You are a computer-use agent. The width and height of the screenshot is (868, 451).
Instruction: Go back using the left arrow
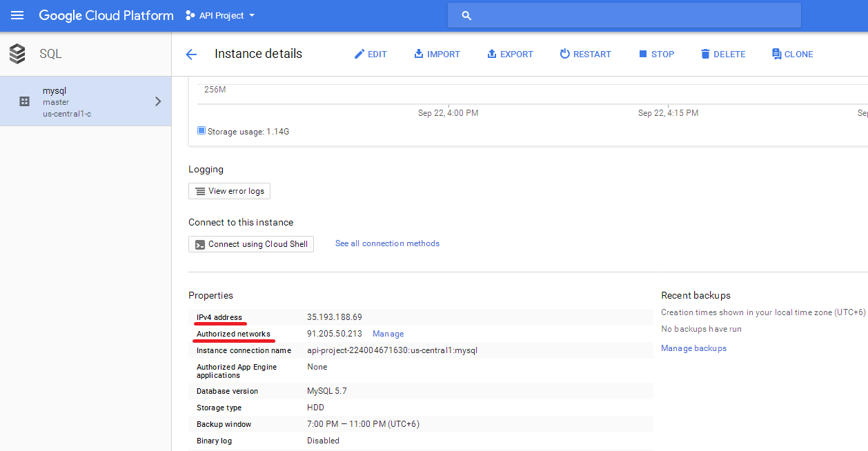click(x=191, y=54)
